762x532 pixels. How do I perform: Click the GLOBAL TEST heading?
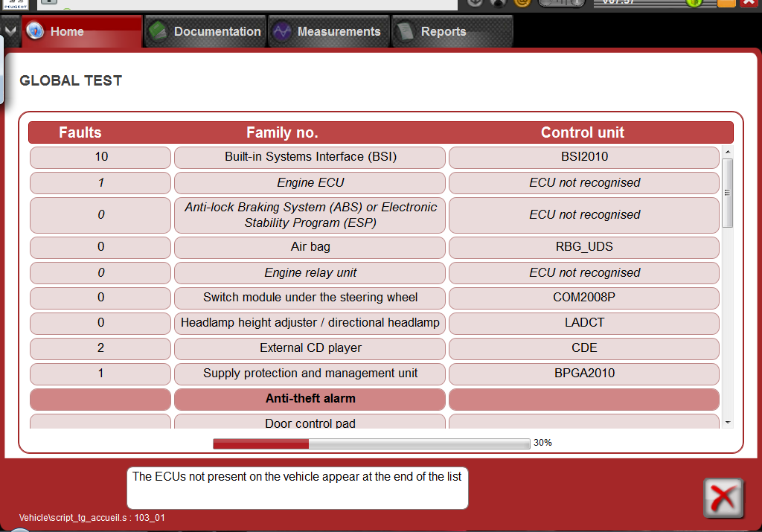pos(71,80)
